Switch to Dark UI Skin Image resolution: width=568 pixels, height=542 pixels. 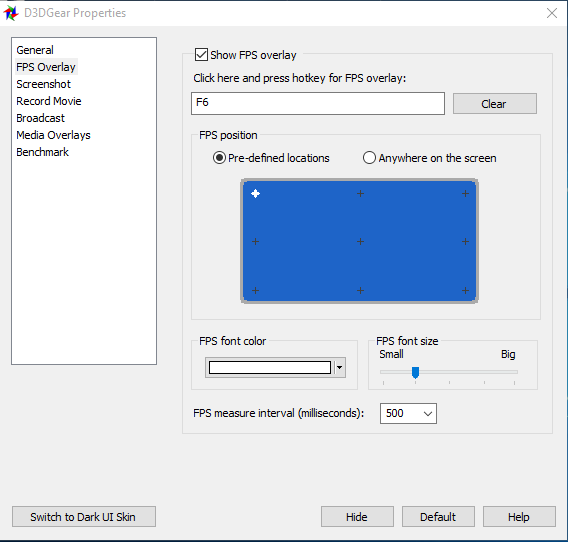pyautogui.click(x=84, y=517)
